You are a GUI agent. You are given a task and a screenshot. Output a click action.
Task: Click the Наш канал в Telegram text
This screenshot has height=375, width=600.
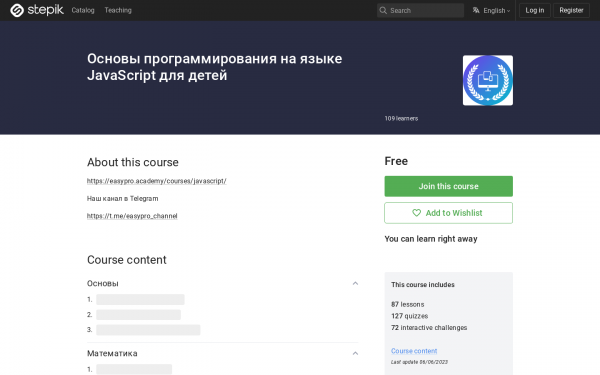click(x=122, y=199)
